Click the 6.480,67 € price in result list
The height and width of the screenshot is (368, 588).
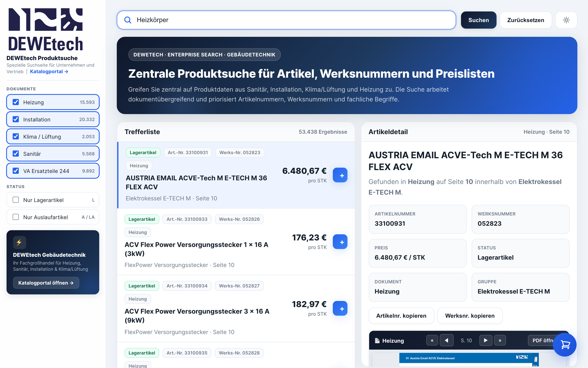304,171
